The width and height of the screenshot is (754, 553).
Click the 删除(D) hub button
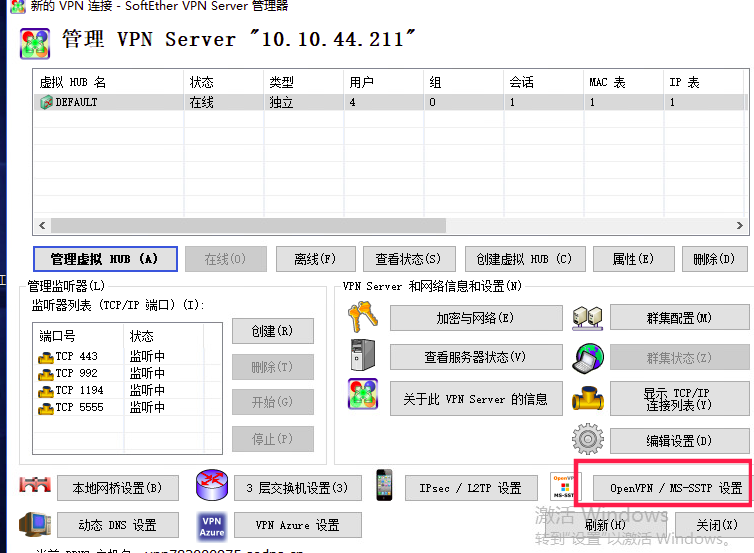[x=715, y=259]
